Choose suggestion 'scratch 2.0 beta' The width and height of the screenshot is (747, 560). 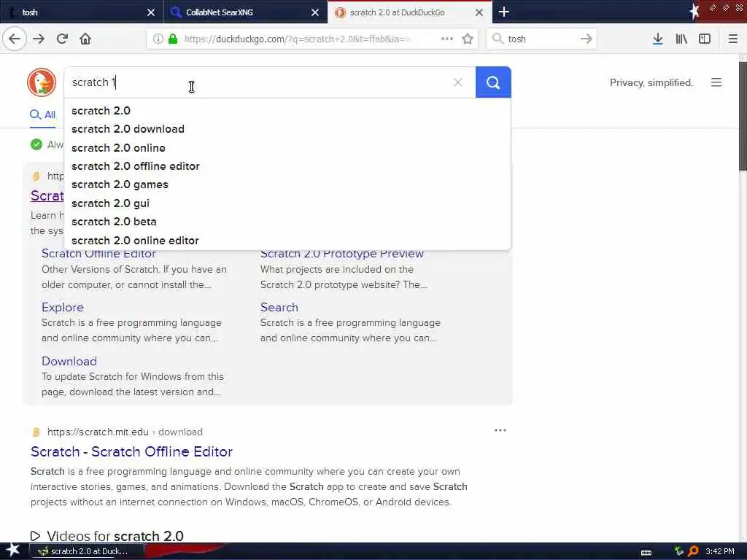287,222
